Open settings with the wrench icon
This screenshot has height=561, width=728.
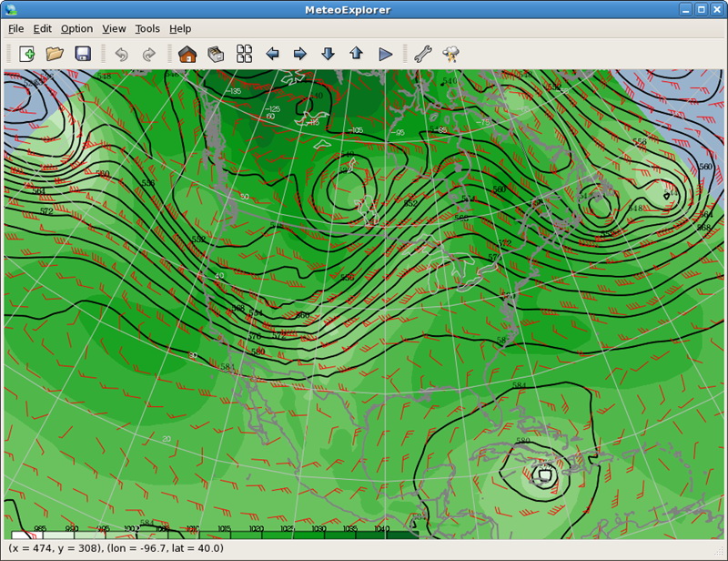(x=422, y=54)
